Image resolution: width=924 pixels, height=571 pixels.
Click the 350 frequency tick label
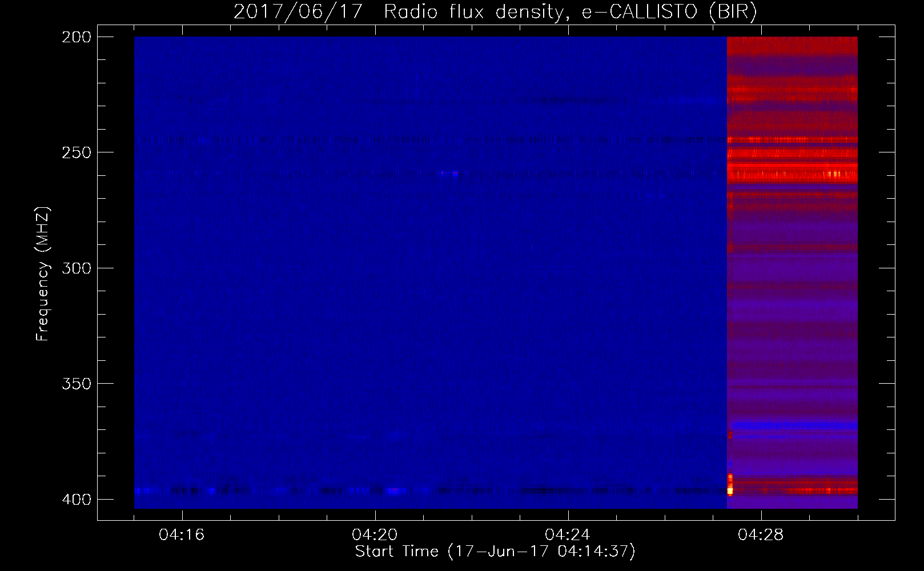coord(77,384)
